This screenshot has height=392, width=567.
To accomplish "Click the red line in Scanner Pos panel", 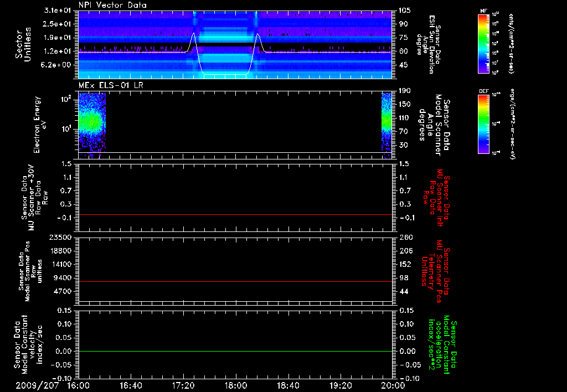I will pyautogui.click(x=235, y=281).
